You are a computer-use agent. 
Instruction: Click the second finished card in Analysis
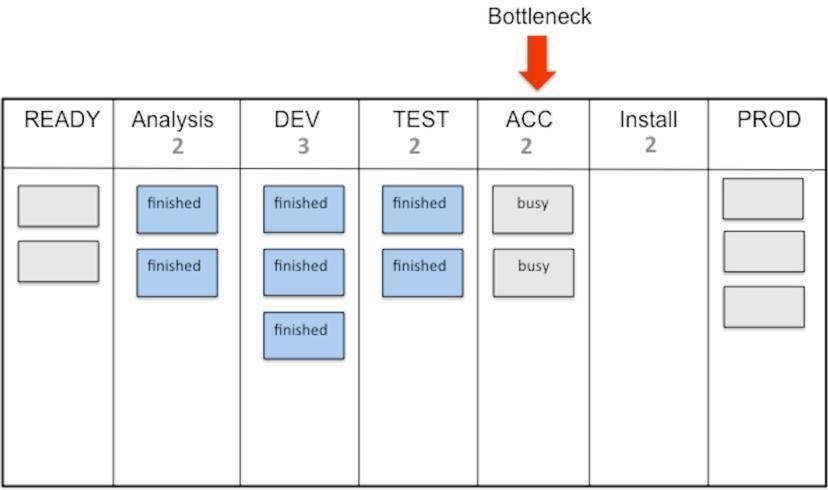point(177,272)
